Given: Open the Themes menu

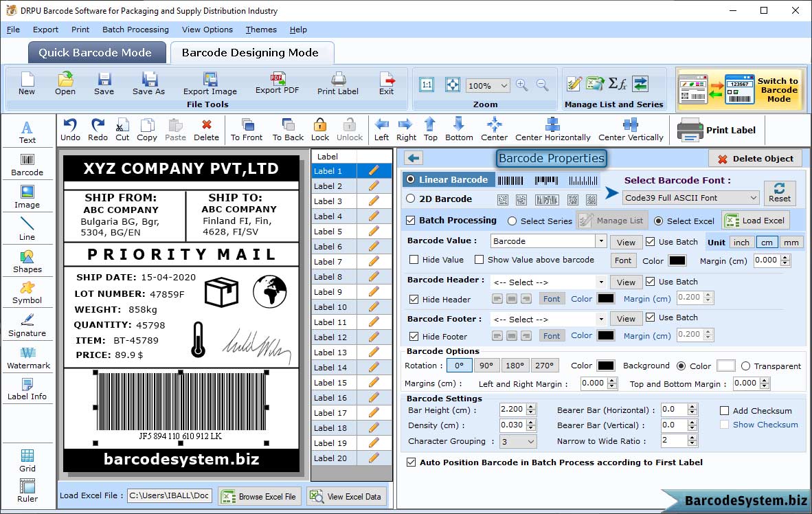Looking at the screenshot, I should point(261,30).
